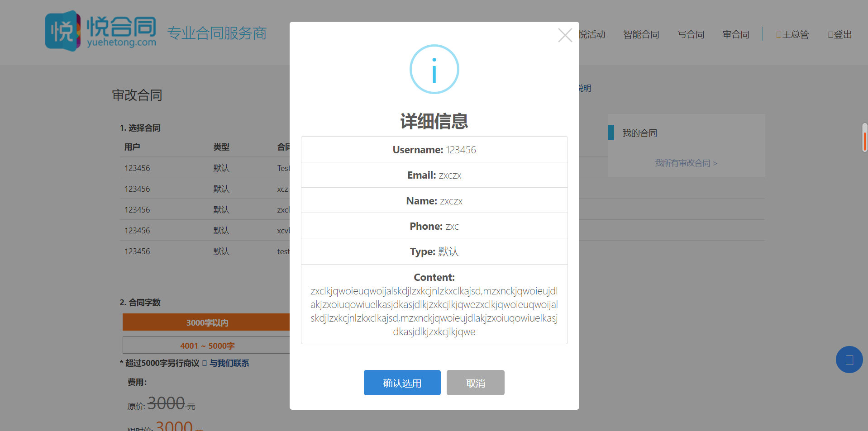Screen dimensions: 868x431
Task: Click the 类型 column header
Action: tap(221, 147)
